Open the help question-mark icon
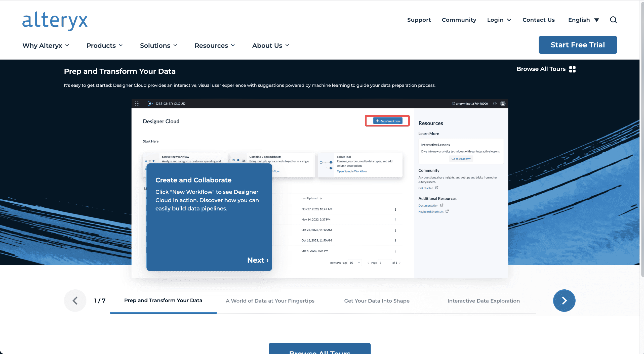The width and height of the screenshot is (644, 354). (x=495, y=103)
